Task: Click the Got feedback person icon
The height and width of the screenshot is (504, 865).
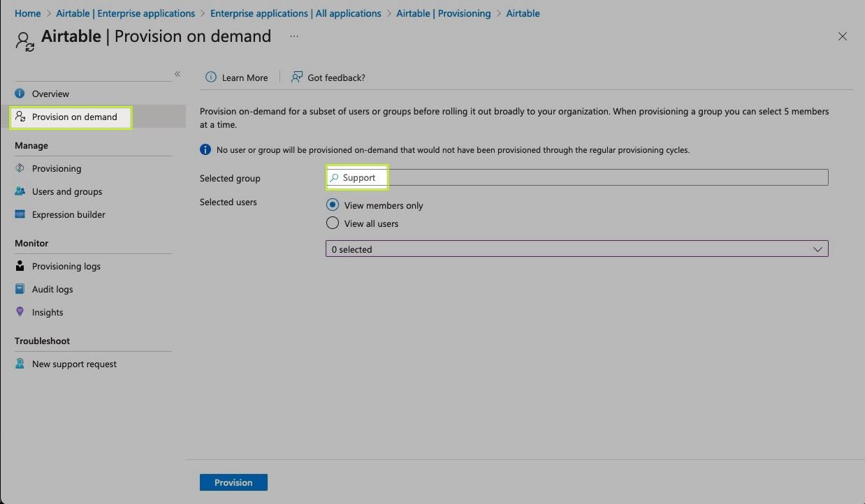Action: point(297,77)
